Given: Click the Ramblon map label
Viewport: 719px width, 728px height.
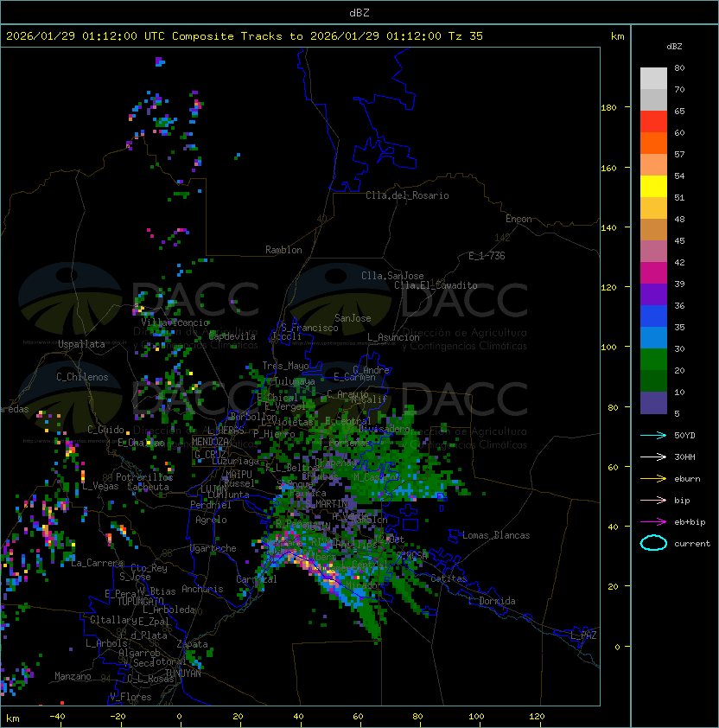Looking at the screenshot, I should click(283, 250).
